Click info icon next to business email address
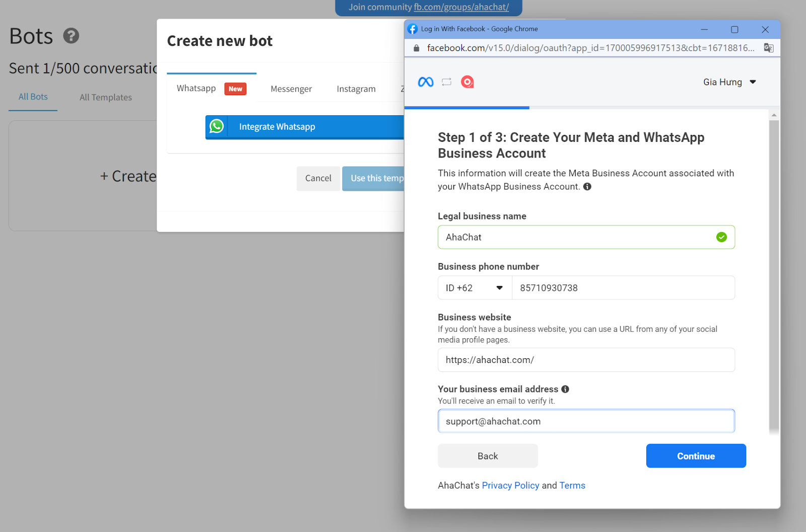Image resolution: width=806 pixels, height=532 pixels. [565, 389]
